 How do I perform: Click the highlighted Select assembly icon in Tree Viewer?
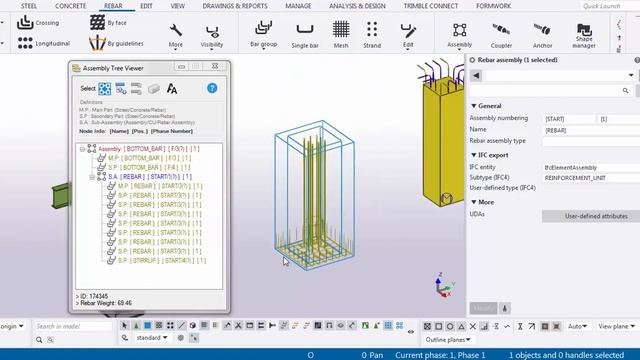tap(104, 89)
